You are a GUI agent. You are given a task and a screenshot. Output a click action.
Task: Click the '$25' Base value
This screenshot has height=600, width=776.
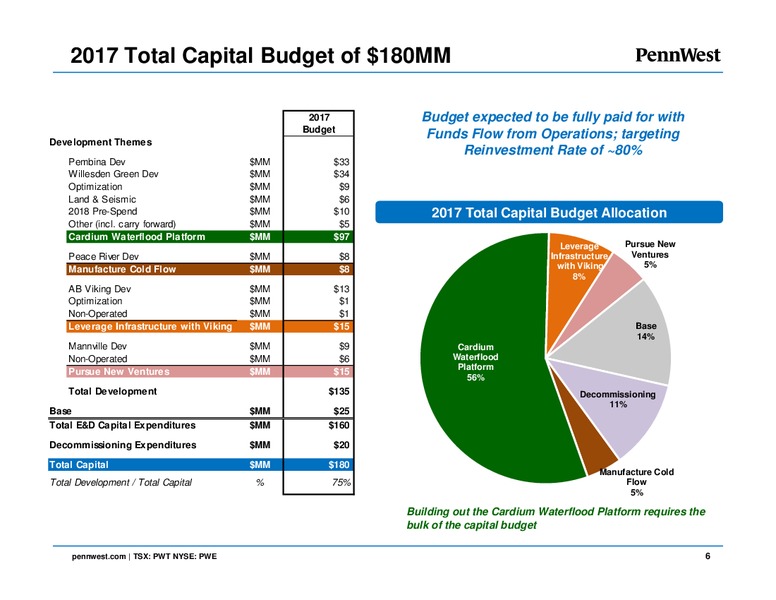point(341,411)
